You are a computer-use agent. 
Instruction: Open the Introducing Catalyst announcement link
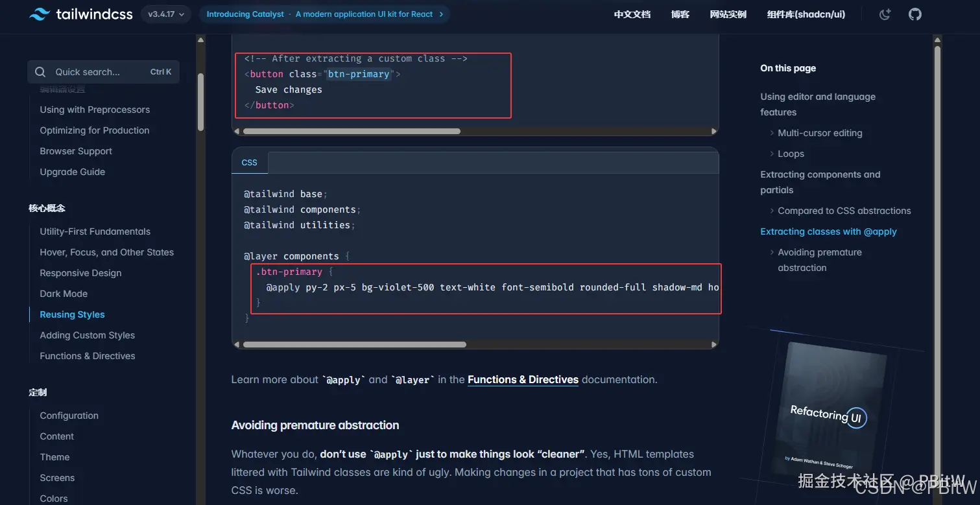tap(324, 14)
